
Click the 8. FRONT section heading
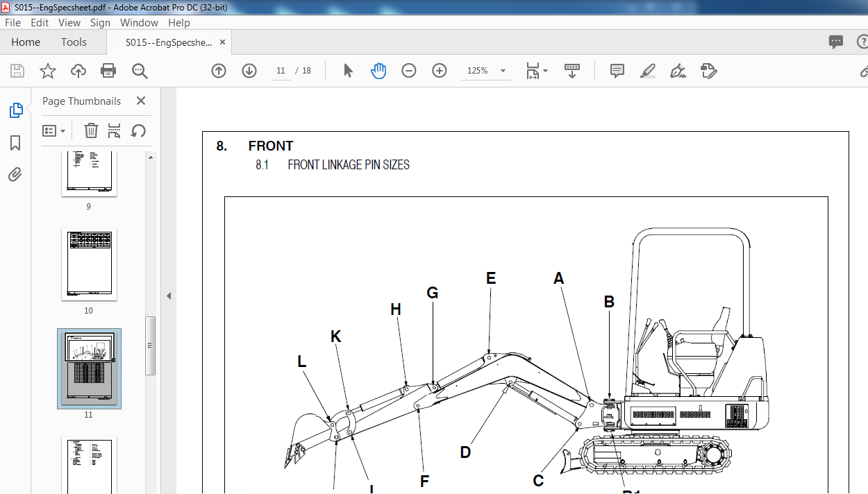pos(255,146)
